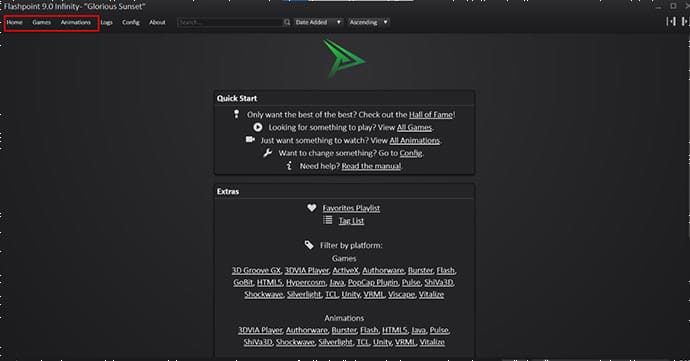
Task: Filter games by ShiVa3D platform
Action: coord(439,282)
